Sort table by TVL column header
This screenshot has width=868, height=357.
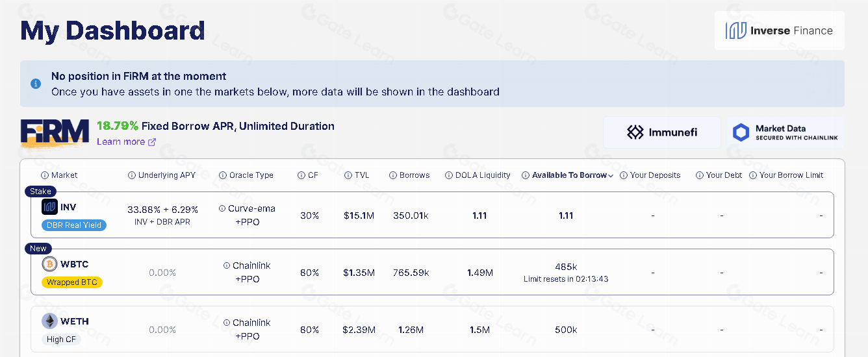point(362,175)
